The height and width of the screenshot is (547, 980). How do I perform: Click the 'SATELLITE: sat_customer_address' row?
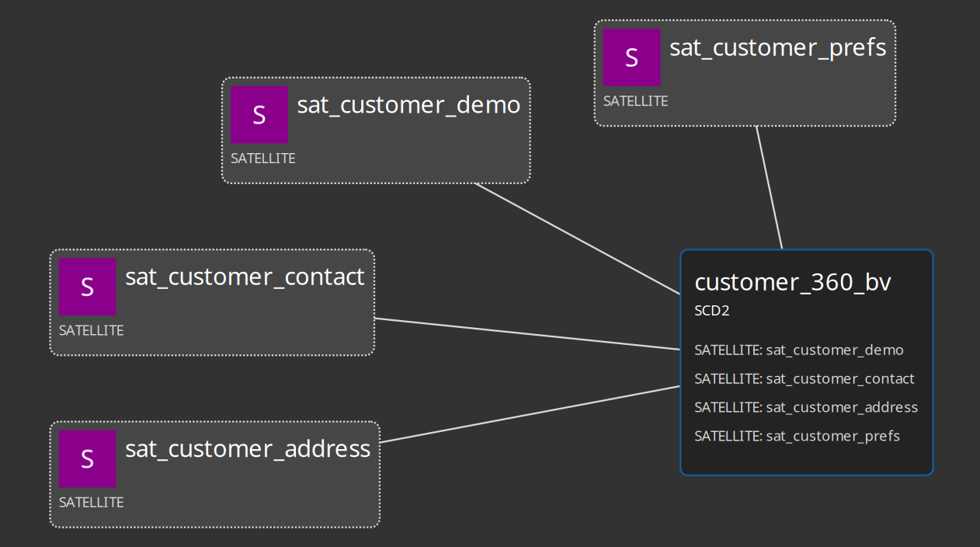coord(806,407)
